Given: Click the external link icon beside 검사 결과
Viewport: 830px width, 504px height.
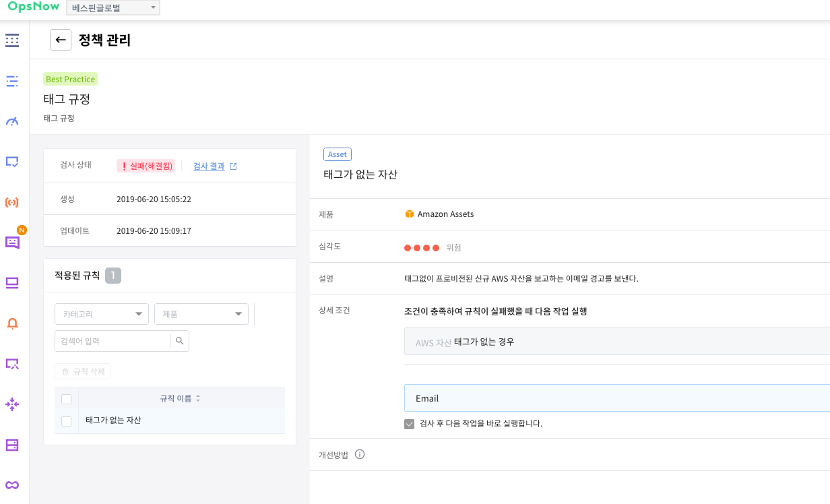Looking at the screenshot, I should pyautogui.click(x=233, y=166).
